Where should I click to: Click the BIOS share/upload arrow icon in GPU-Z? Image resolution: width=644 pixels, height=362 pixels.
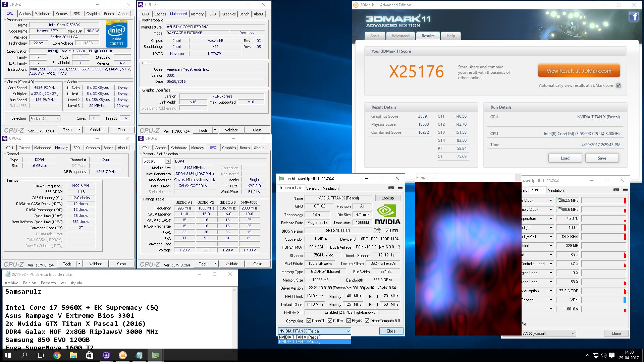[x=377, y=231]
